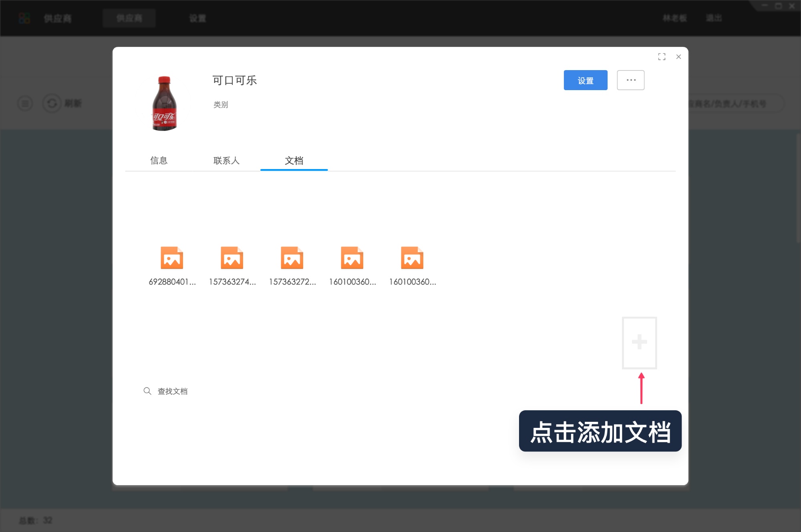801x532 pixels.
Task: Click the blue 设置 button
Action: (x=585, y=80)
